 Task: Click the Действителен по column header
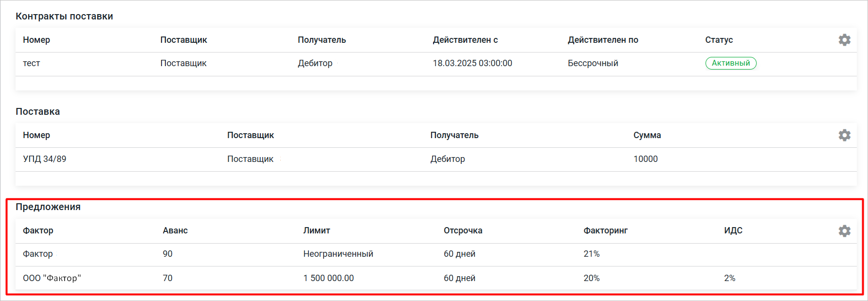tap(602, 40)
